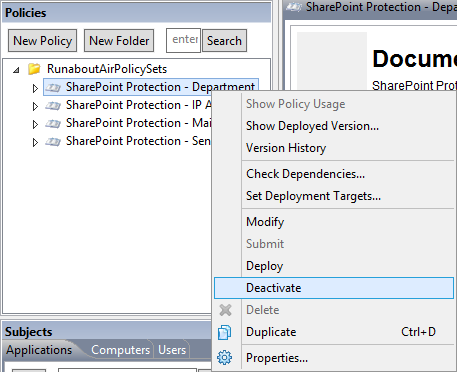The width and height of the screenshot is (457, 372).
Task: Click policy icon for SharePoint Protection - Mai
Action: 53,124
